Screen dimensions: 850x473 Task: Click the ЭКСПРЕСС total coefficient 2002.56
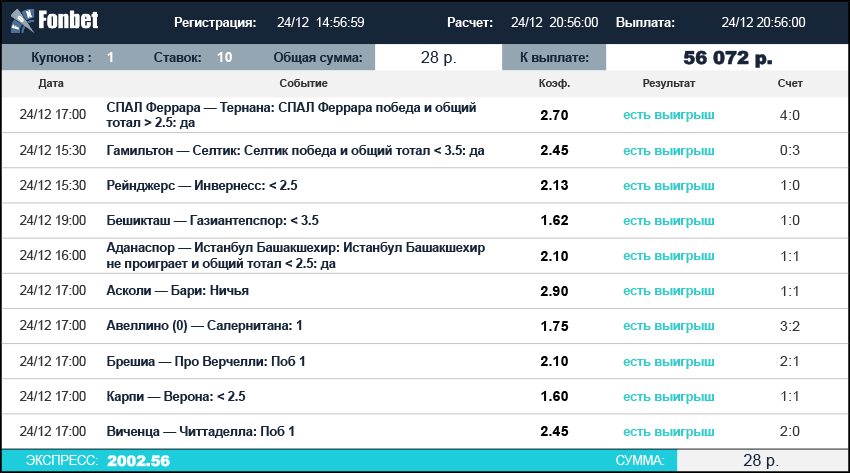click(x=138, y=461)
